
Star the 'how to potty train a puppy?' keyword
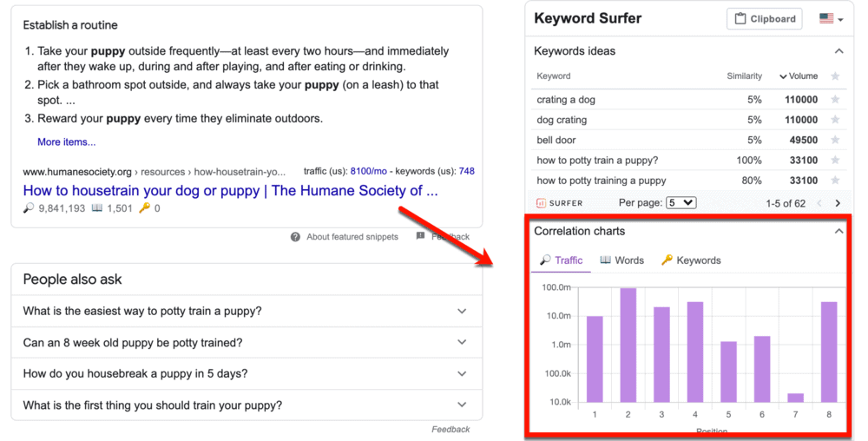click(835, 160)
